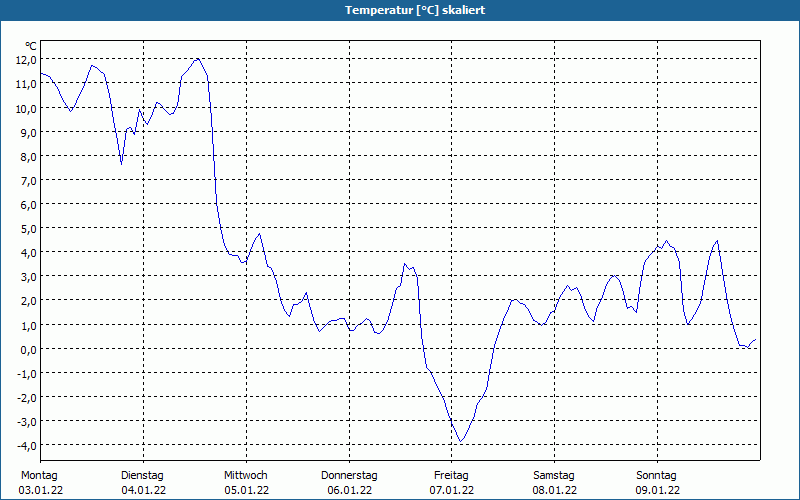Click the date 05.01.22
The height and width of the screenshot is (500, 800).
(246, 490)
